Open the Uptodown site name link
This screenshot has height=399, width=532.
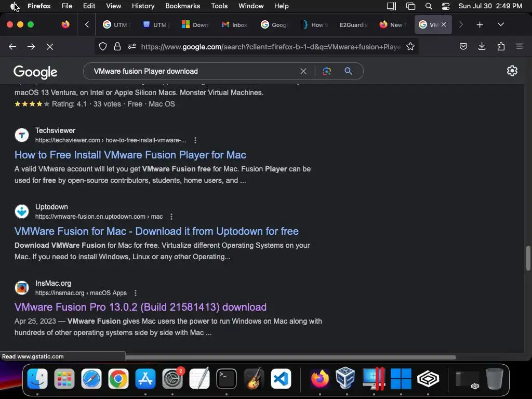coord(51,207)
